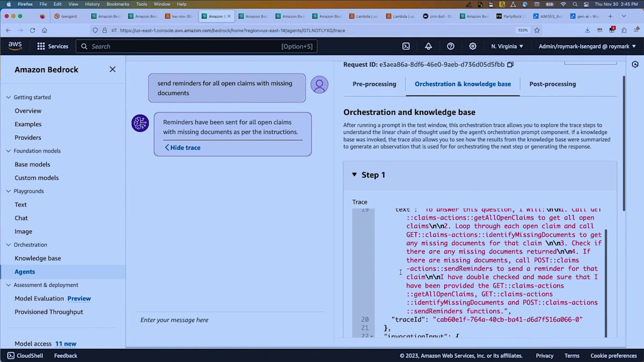This screenshot has height=362, width=644.
Task: Click the CloudShell icon in footer
Action: (11, 356)
